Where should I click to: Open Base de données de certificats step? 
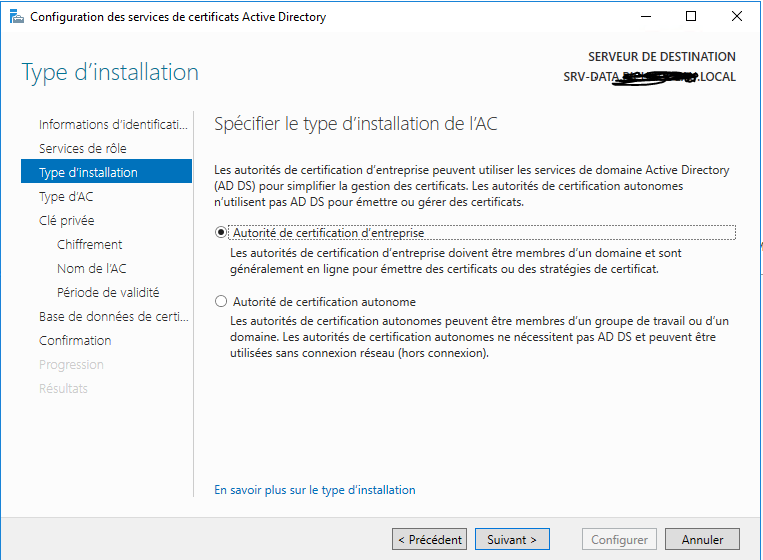(113, 317)
